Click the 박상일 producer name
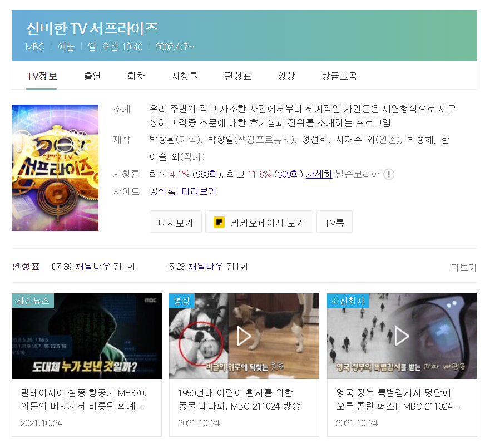The width and height of the screenshot is (490, 448). pyautogui.click(x=221, y=140)
